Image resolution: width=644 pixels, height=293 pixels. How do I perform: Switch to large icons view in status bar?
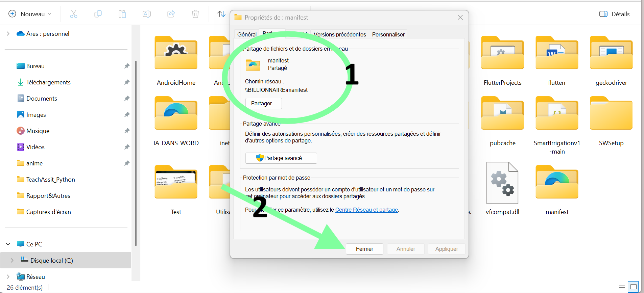coord(634,287)
